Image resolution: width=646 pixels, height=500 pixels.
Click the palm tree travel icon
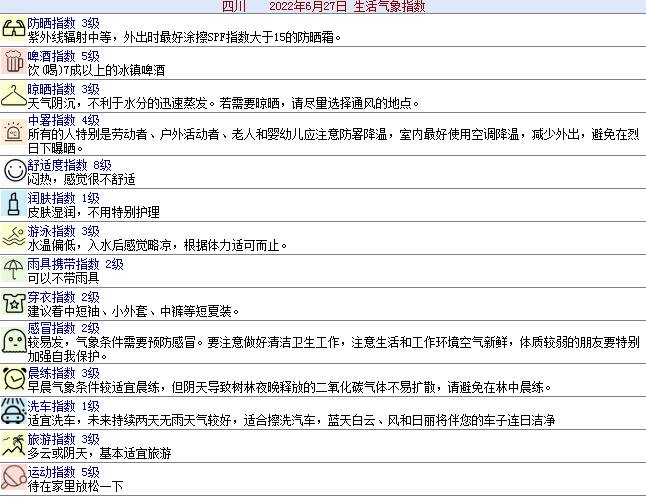pos(13,446)
